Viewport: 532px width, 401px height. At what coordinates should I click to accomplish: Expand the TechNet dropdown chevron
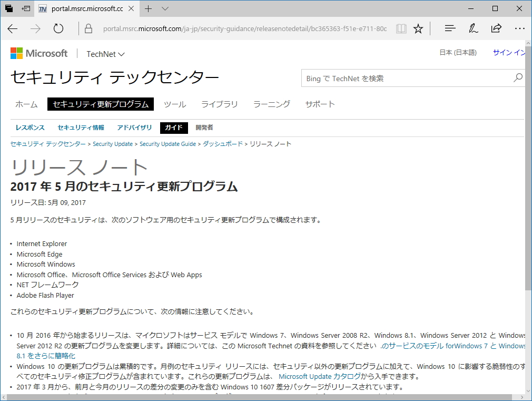click(122, 53)
